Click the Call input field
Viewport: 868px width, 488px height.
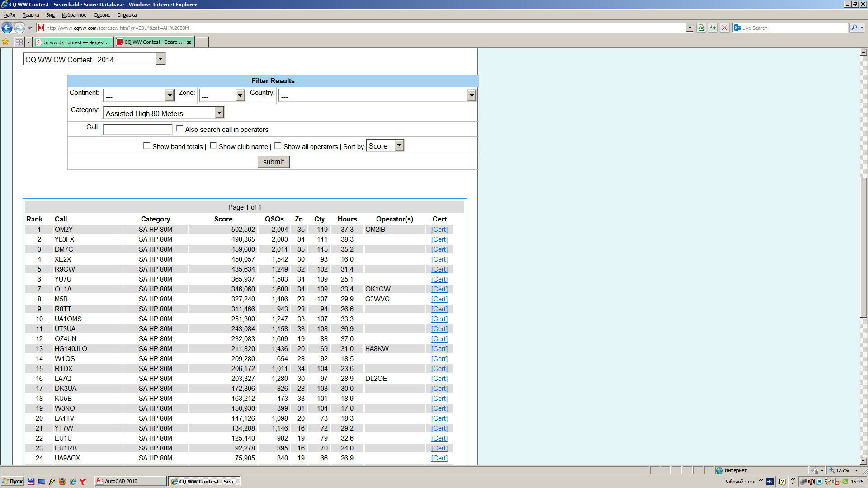pos(138,129)
